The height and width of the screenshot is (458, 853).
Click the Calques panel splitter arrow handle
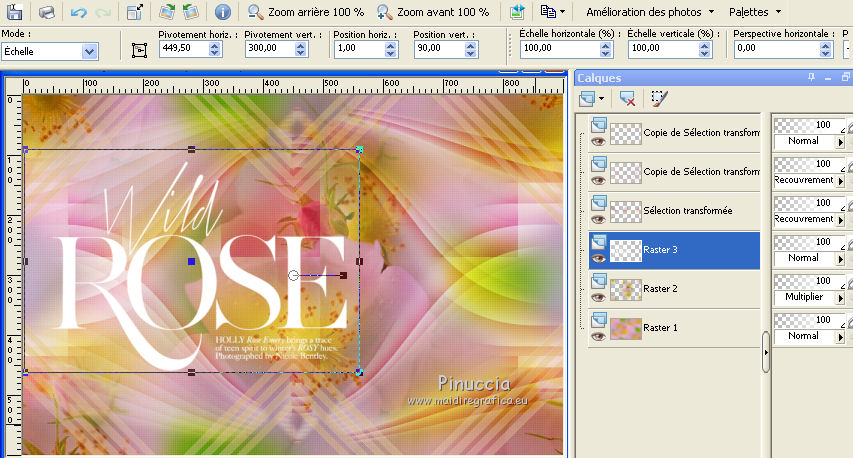click(766, 352)
